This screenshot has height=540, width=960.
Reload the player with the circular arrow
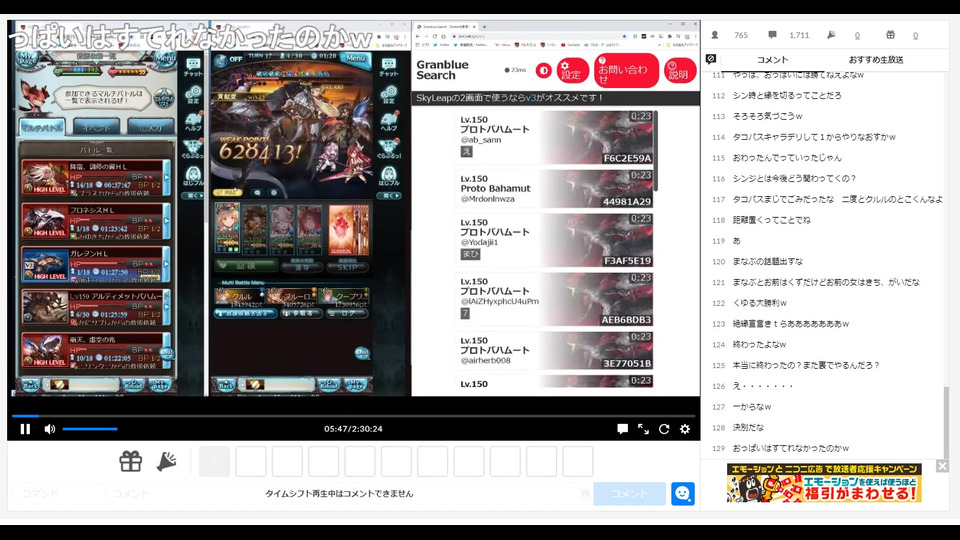point(664,429)
